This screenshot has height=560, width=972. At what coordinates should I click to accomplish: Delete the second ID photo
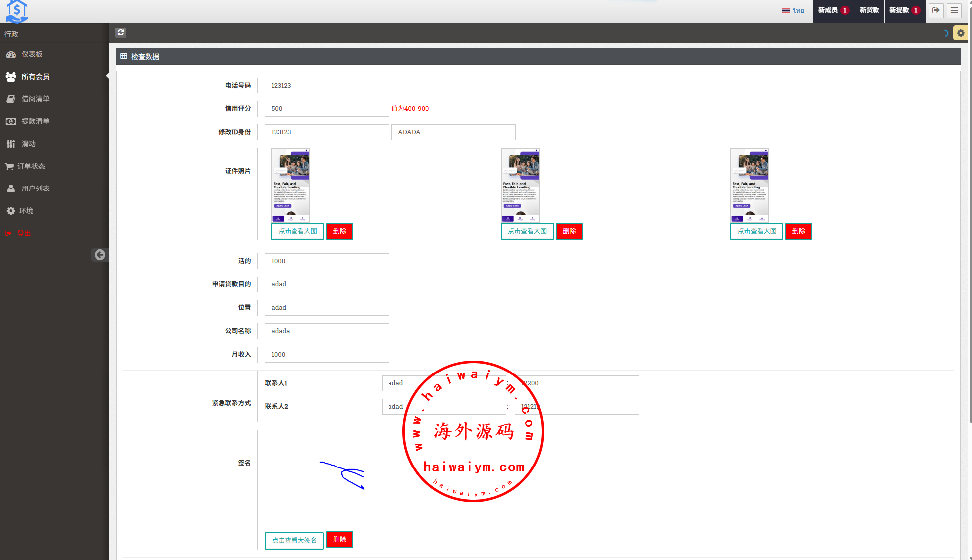point(569,231)
